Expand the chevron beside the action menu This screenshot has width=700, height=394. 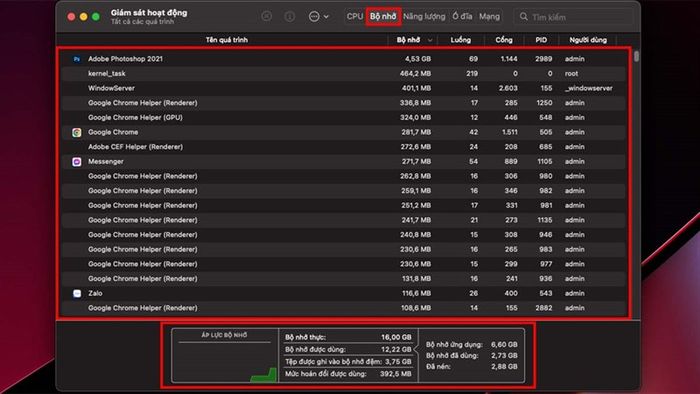[326, 17]
